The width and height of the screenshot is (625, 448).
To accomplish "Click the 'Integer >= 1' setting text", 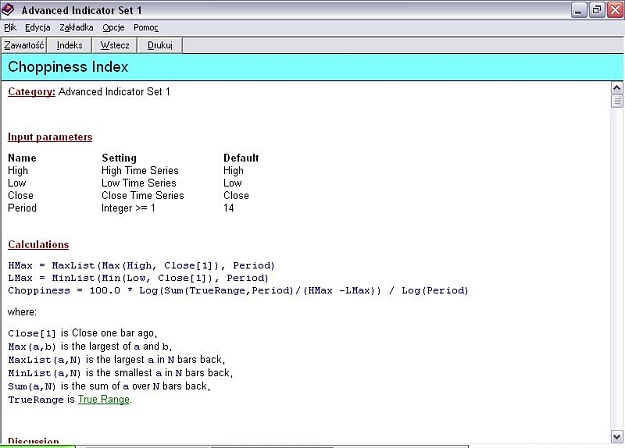I will coord(128,208).
